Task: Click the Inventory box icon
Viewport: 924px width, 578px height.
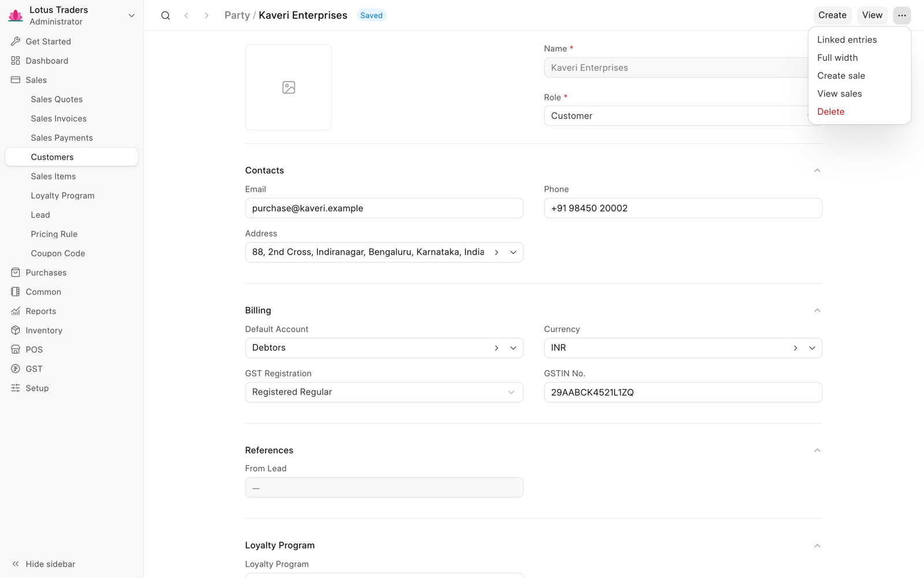Action: pos(16,330)
